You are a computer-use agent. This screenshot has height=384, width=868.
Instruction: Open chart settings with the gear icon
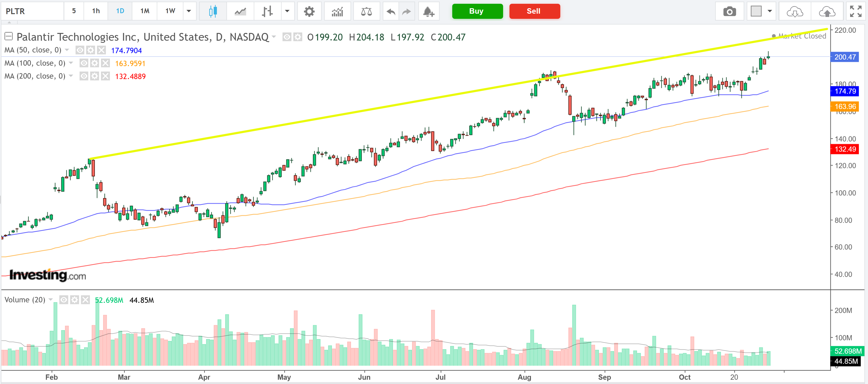click(x=309, y=11)
